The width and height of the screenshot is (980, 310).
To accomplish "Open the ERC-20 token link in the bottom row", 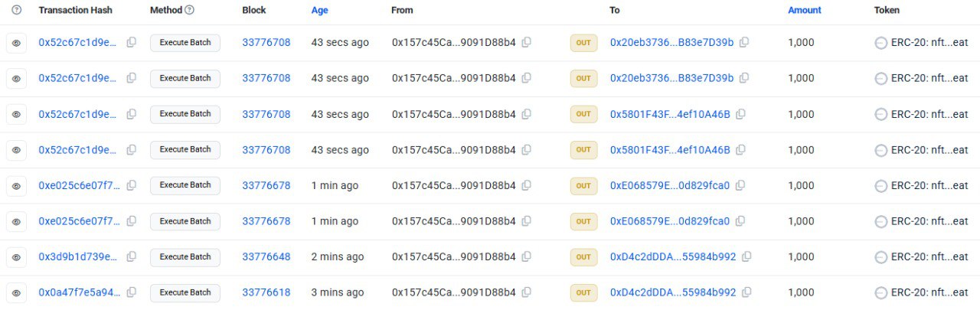I will point(929,292).
